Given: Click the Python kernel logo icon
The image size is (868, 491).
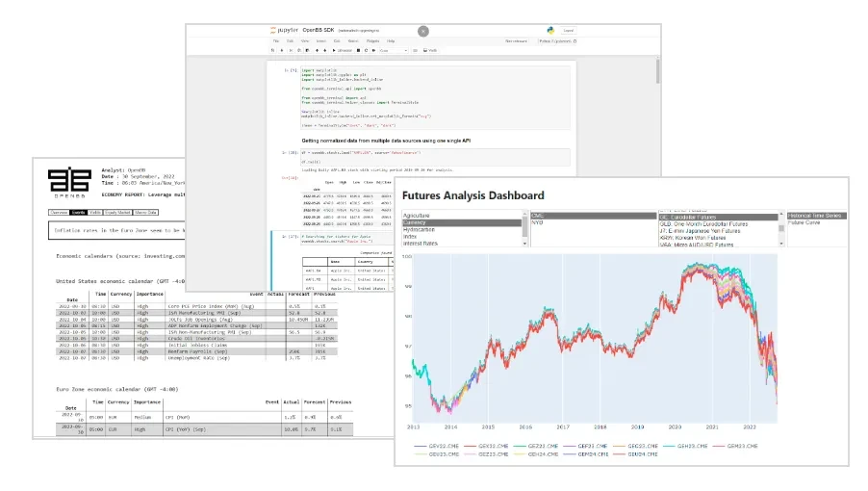Looking at the screenshot, I should 549,31.
